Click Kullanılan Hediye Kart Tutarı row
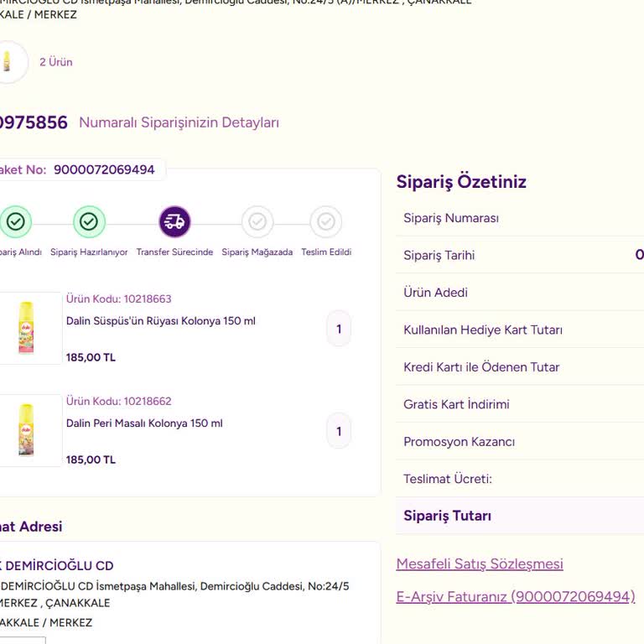The width and height of the screenshot is (644, 644). [520, 330]
